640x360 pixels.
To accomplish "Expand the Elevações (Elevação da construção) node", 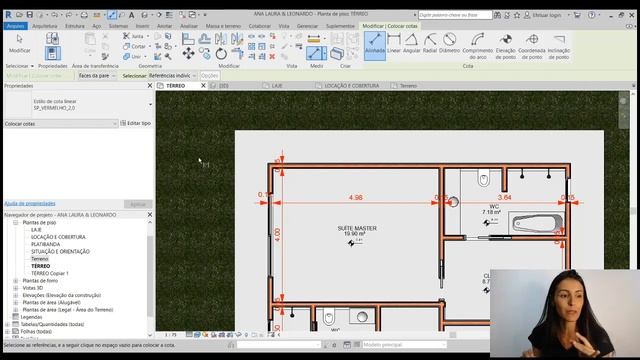I will 16,295.
